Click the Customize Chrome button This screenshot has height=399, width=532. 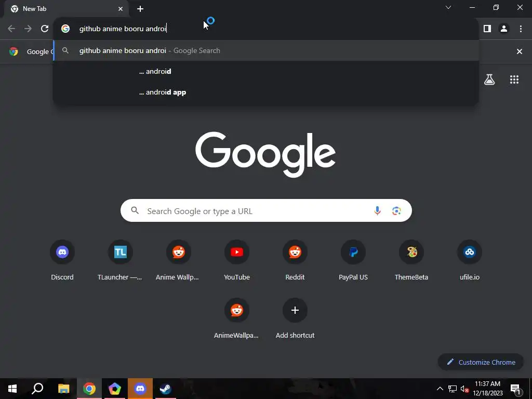481,362
